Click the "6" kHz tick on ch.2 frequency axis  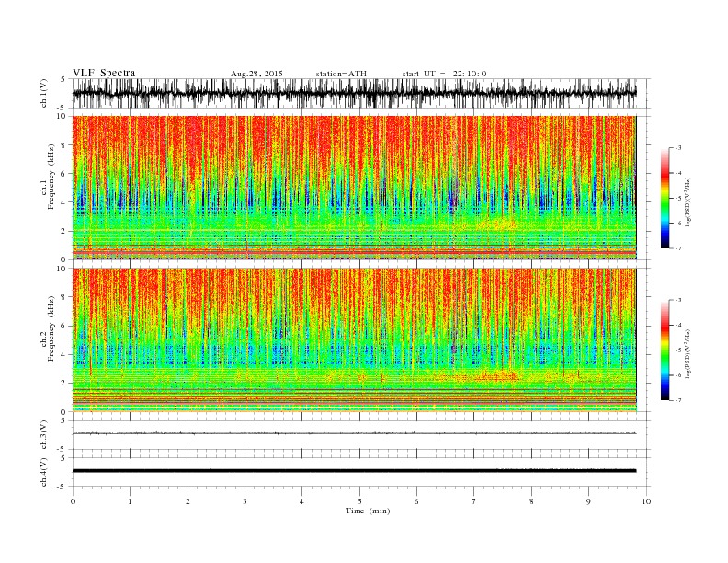[x=64, y=326]
